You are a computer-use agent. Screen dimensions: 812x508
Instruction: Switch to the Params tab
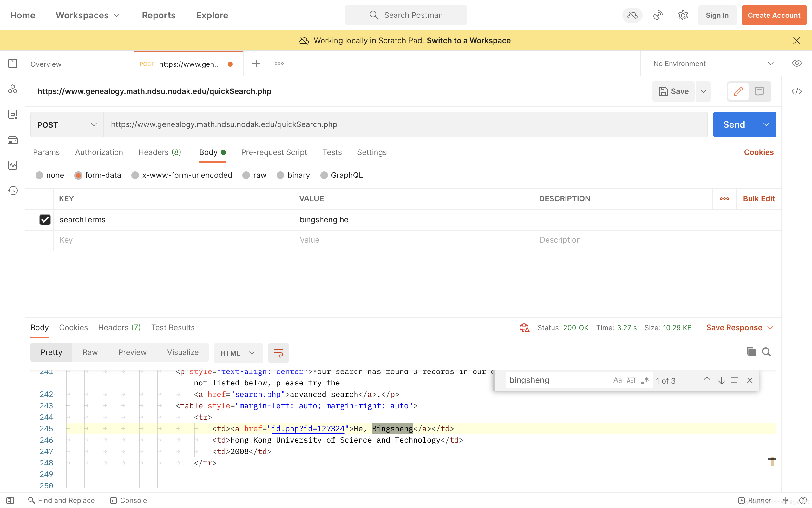(x=46, y=152)
